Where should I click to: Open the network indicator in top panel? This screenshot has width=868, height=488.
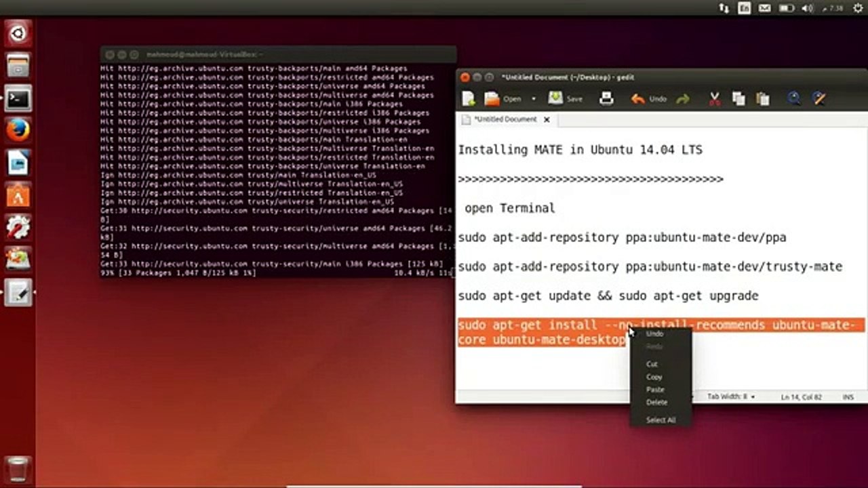pyautogui.click(x=724, y=8)
